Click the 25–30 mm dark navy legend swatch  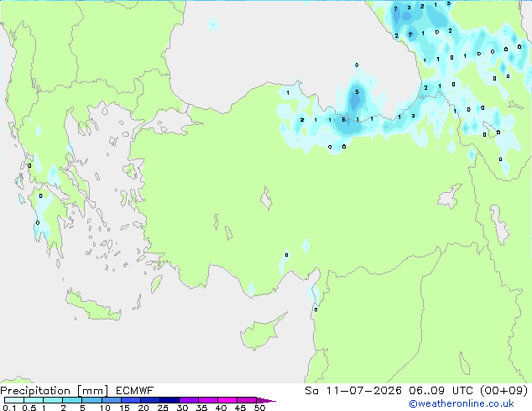coord(169,400)
